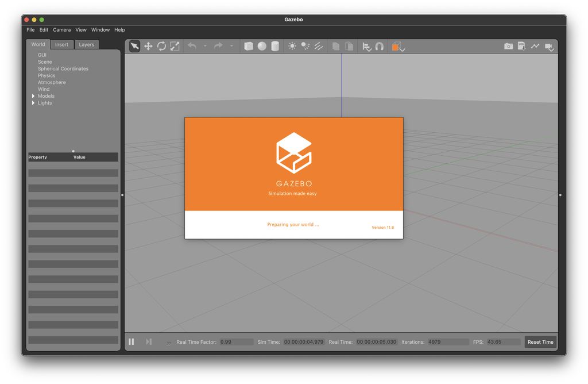
Task: Activate the Rotate mode tool
Action: pos(161,46)
